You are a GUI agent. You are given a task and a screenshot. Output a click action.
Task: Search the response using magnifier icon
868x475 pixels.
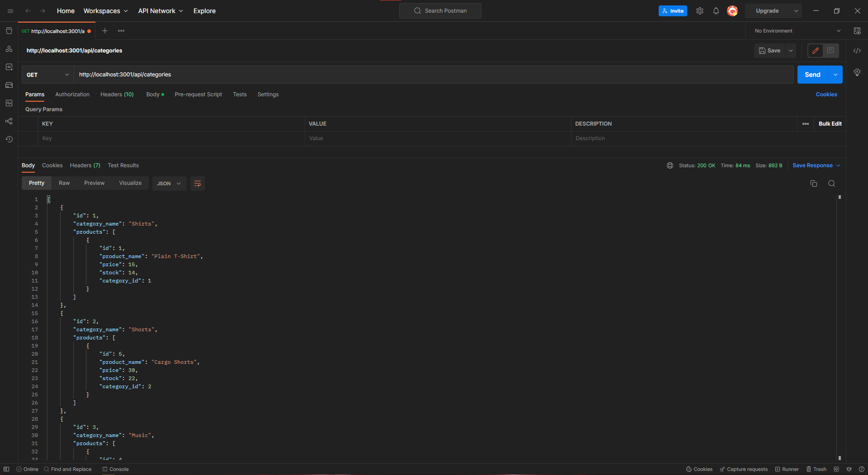click(x=831, y=183)
